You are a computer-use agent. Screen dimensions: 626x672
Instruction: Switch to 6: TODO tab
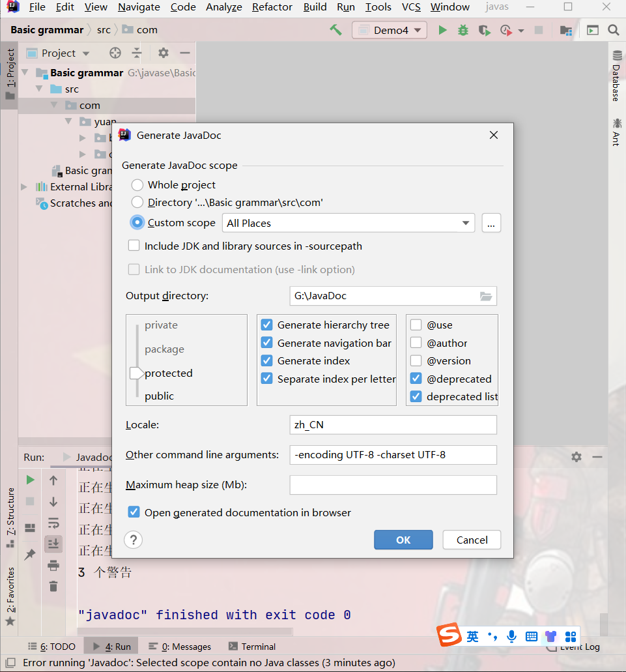coord(52,647)
